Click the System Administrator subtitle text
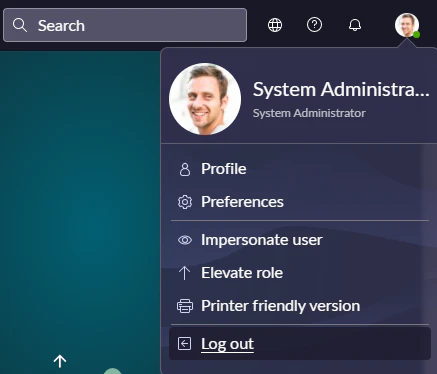 (x=309, y=113)
